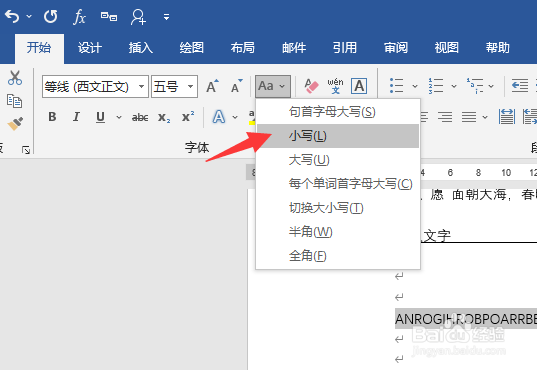Open the Bullets dropdown arrow
The height and width of the screenshot is (370, 537).
point(415,86)
